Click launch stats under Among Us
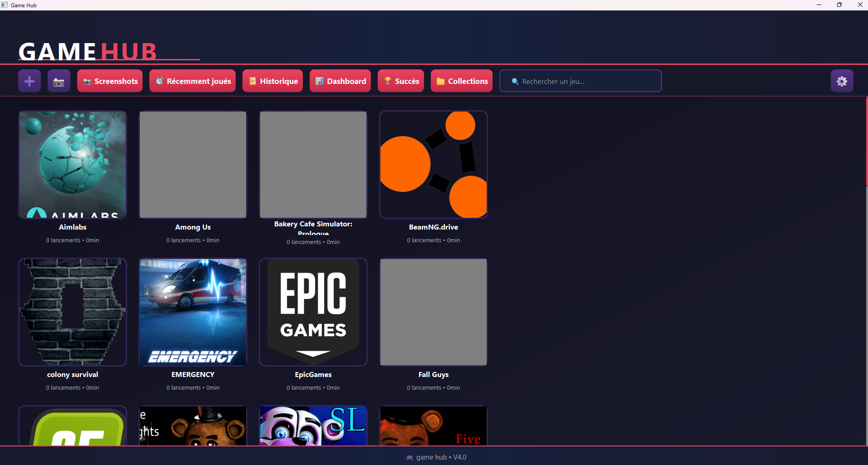 pos(193,240)
